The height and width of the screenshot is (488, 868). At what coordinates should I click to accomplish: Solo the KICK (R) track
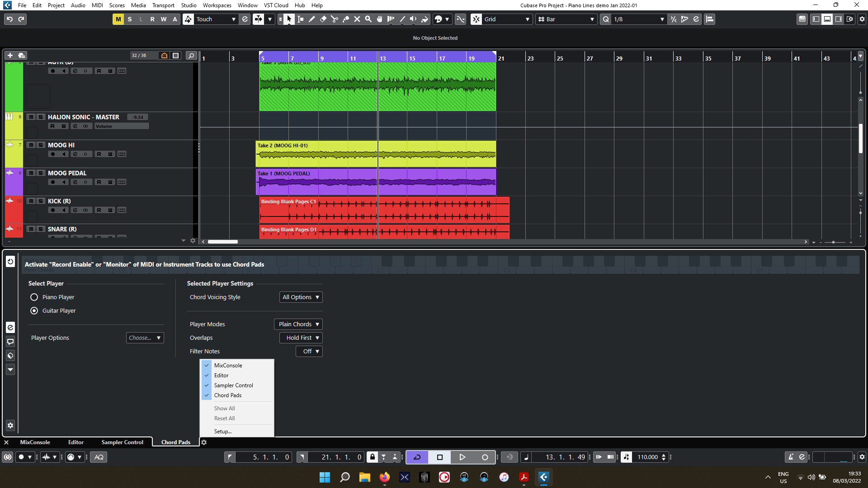coord(41,201)
